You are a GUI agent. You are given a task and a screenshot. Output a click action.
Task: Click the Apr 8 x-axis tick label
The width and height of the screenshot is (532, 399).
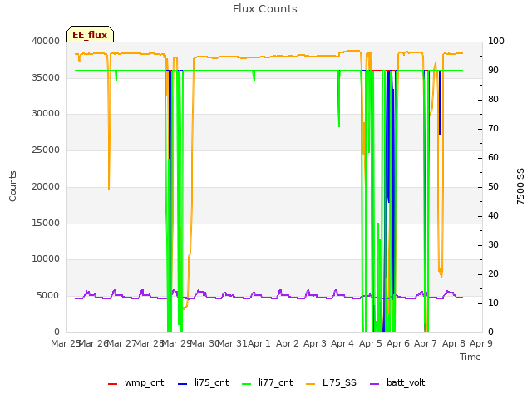click(x=454, y=343)
